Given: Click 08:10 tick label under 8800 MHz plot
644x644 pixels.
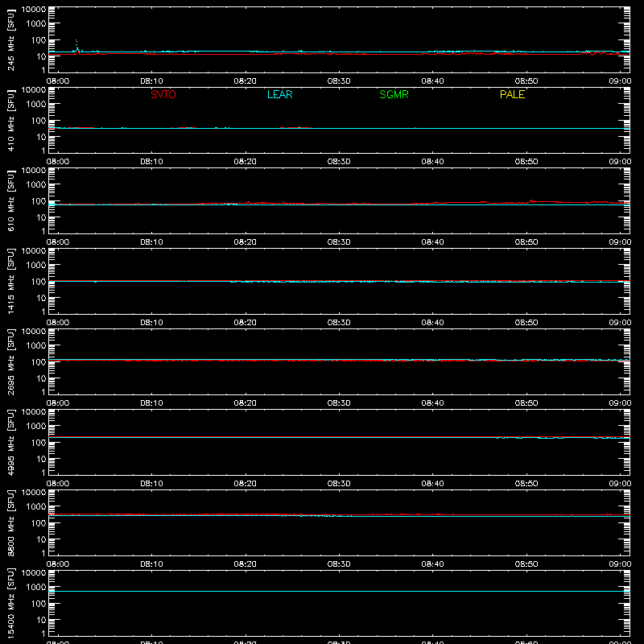Looking at the screenshot, I should click(151, 564).
